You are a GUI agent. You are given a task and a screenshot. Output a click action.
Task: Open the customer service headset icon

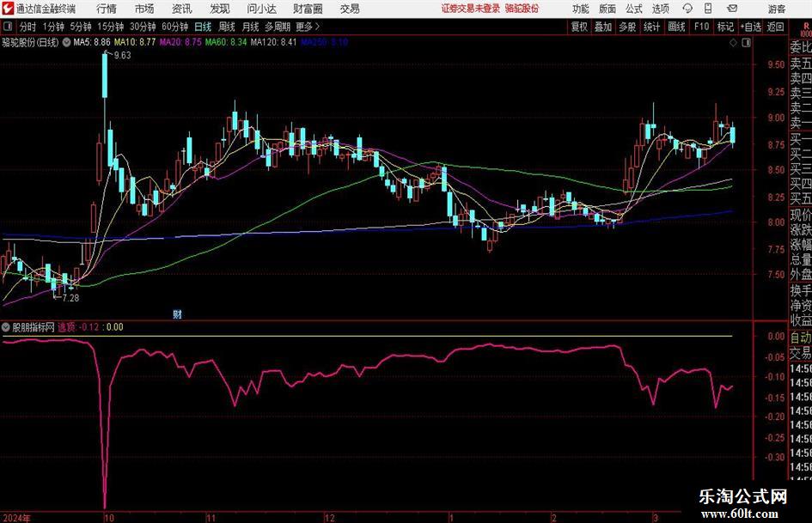tap(687, 9)
